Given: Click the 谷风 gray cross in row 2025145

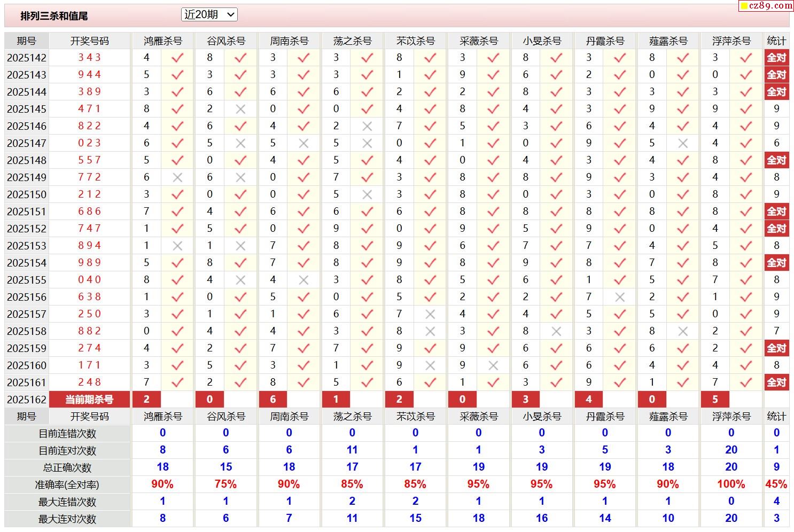Looking at the screenshot, I should click(x=240, y=109).
